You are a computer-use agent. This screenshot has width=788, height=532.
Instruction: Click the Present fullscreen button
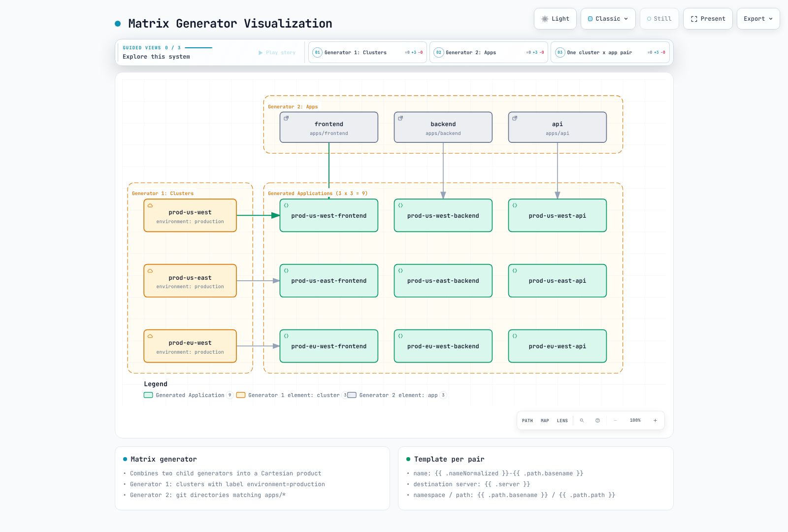tap(708, 19)
